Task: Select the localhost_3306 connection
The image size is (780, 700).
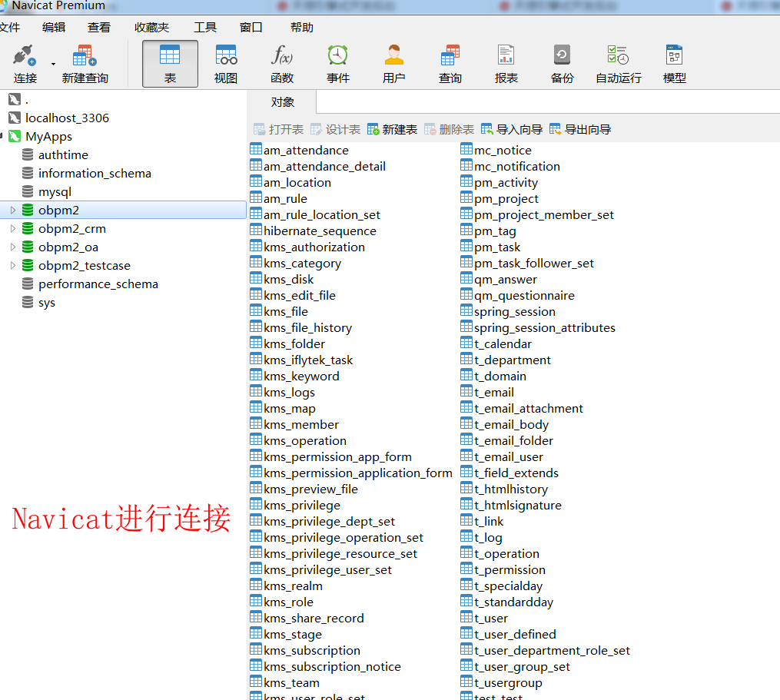Action: point(67,118)
